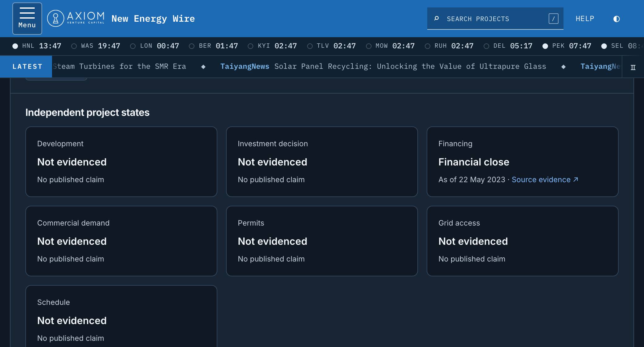
Task: Select the KYI 02:47 clock
Action: 272,46
